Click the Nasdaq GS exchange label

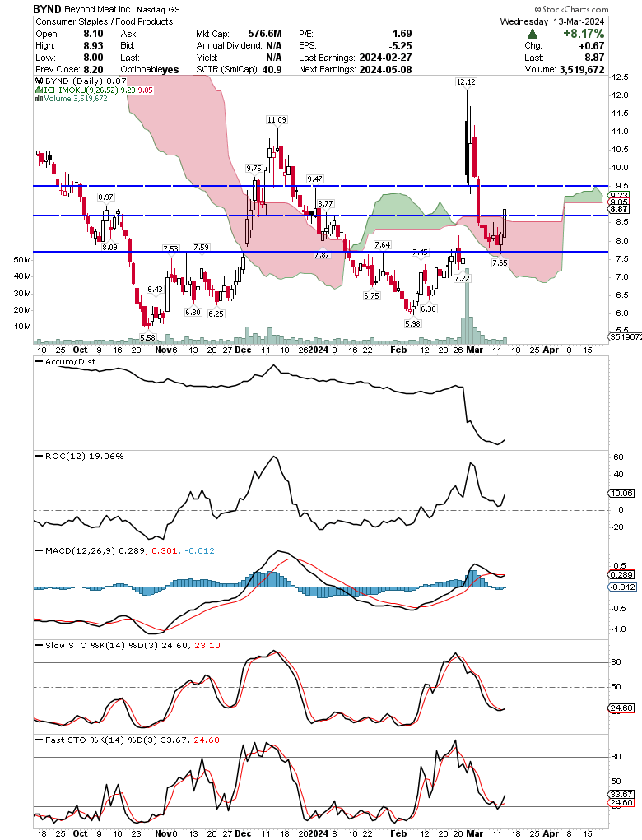tap(158, 10)
